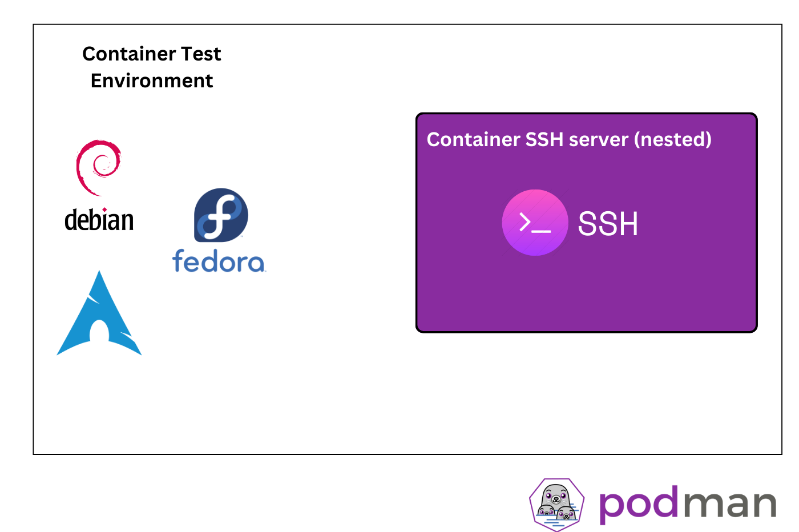Click the bottom-right seal in Podman logo
This screenshot has height=532, width=799.
566,514
